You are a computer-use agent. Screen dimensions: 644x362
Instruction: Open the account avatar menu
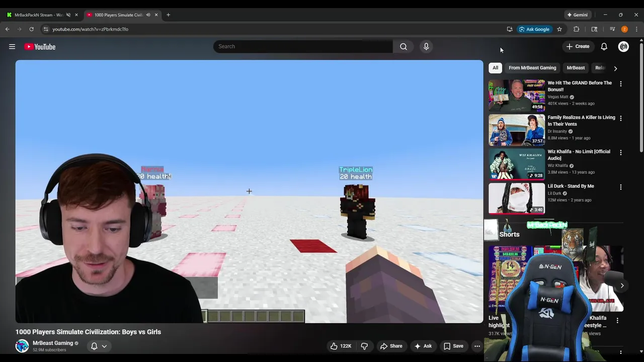tap(623, 46)
